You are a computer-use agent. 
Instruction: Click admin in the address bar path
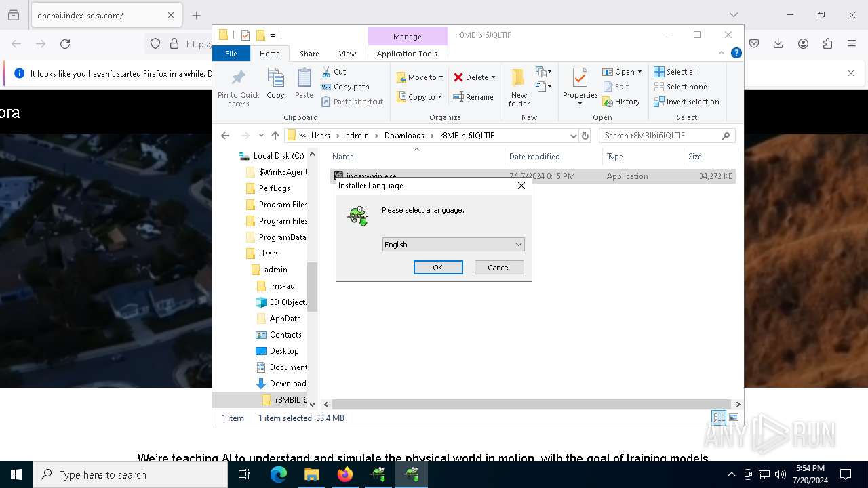357,136
